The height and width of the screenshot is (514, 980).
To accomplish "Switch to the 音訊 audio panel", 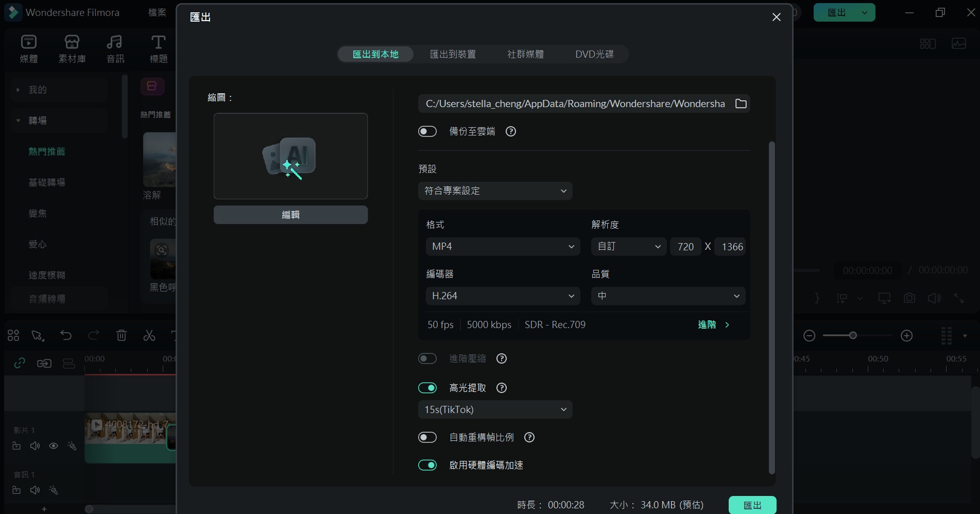I will [x=114, y=49].
